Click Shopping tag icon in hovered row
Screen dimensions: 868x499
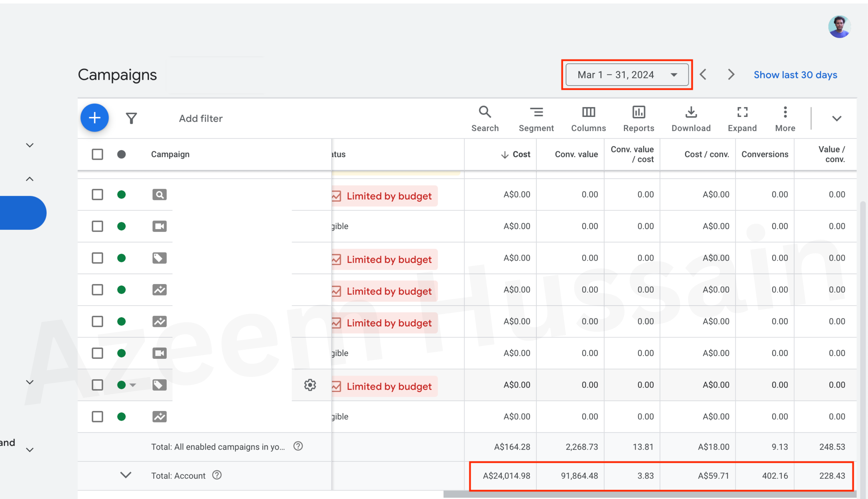(159, 385)
